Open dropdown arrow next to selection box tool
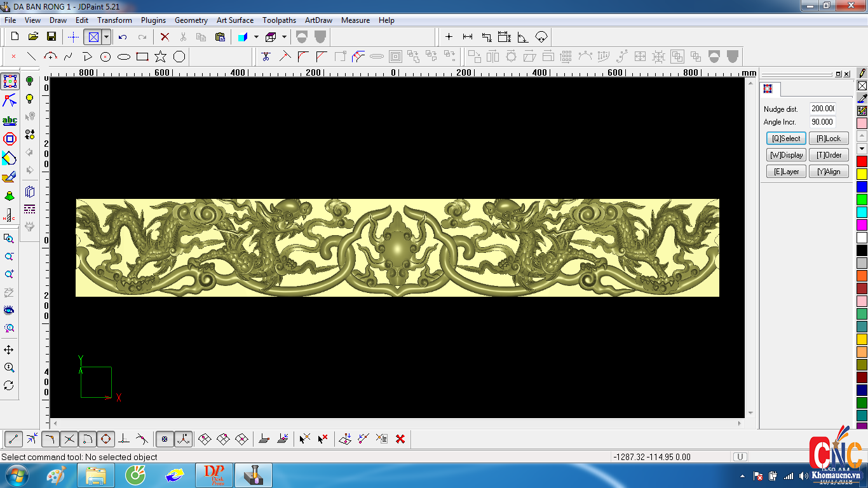Screen dimensions: 868x488 click(106, 37)
